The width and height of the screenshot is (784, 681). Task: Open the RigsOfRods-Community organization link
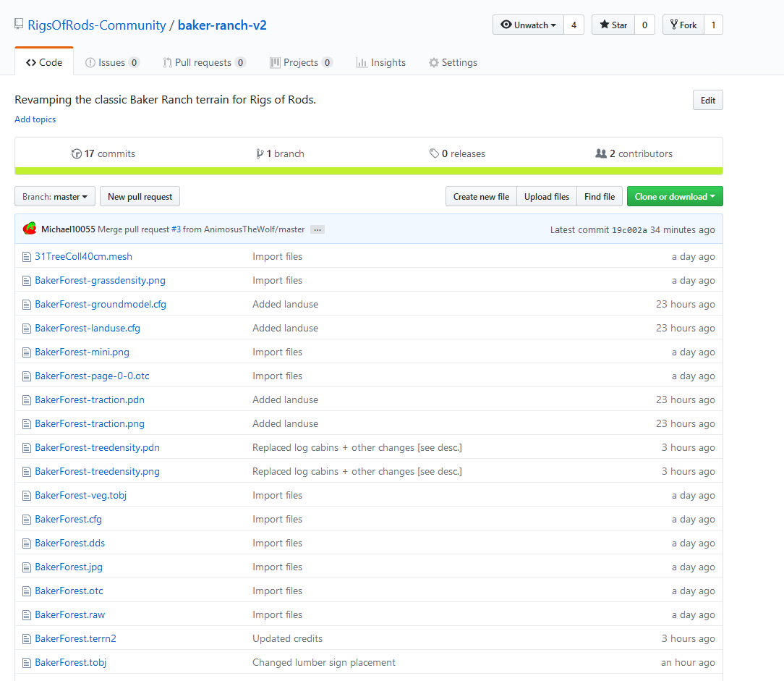coord(96,25)
